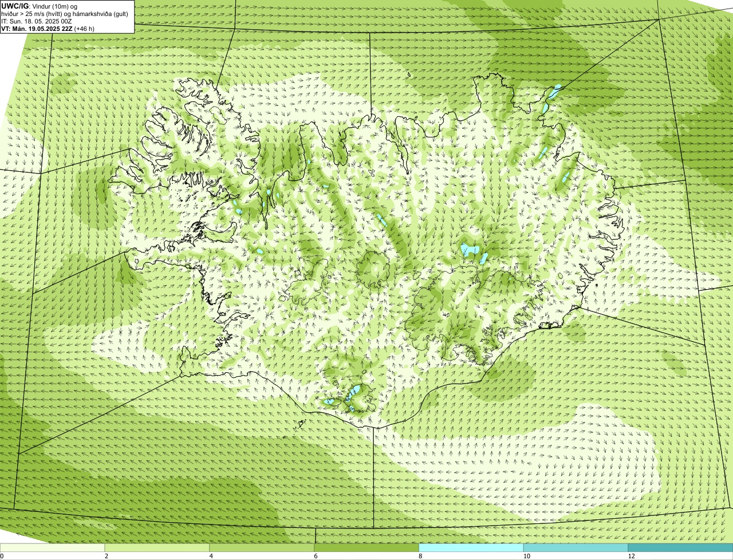Click the legend scale label "8"

pos(420,556)
